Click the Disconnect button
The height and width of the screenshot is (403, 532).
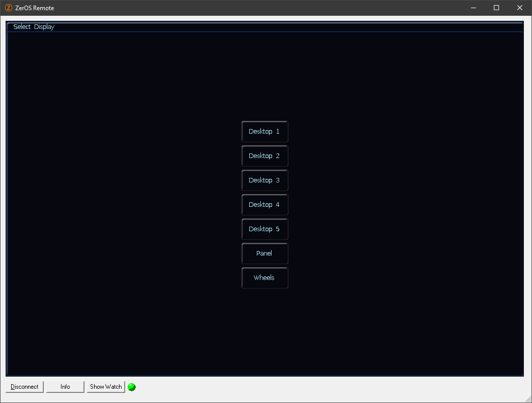click(24, 387)
